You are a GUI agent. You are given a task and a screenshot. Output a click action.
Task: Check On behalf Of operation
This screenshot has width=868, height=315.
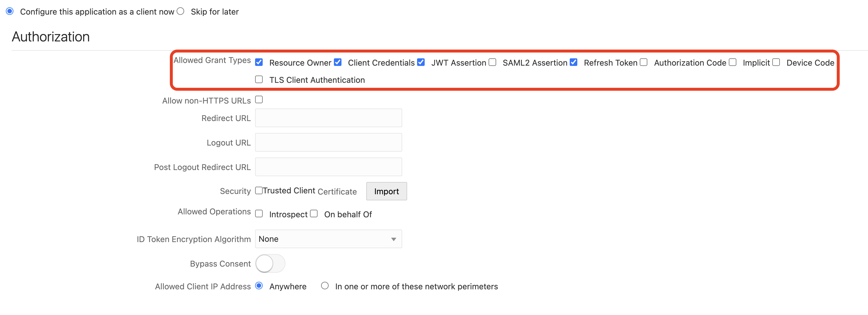[x=314, y=214]
